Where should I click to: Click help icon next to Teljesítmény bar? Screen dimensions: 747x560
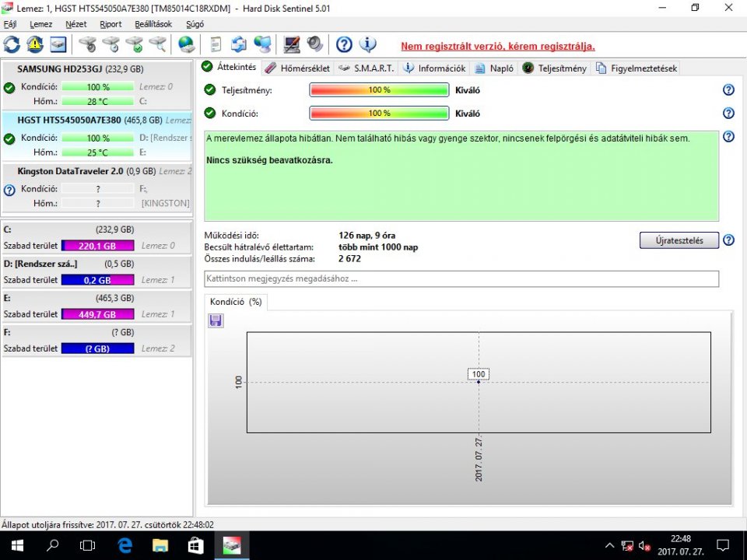click(x=728, y=89)
